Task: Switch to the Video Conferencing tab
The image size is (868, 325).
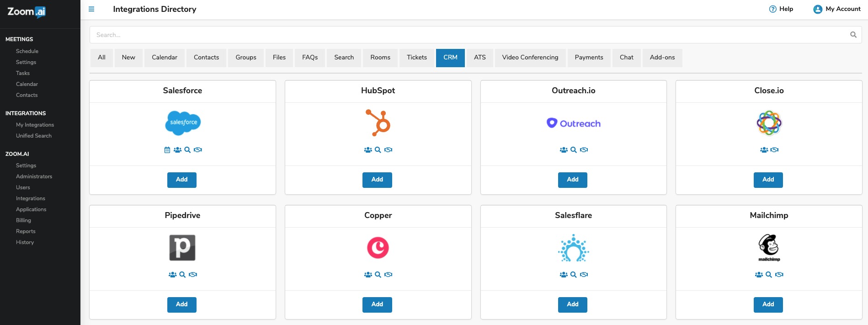Action: tap(530, 58)
